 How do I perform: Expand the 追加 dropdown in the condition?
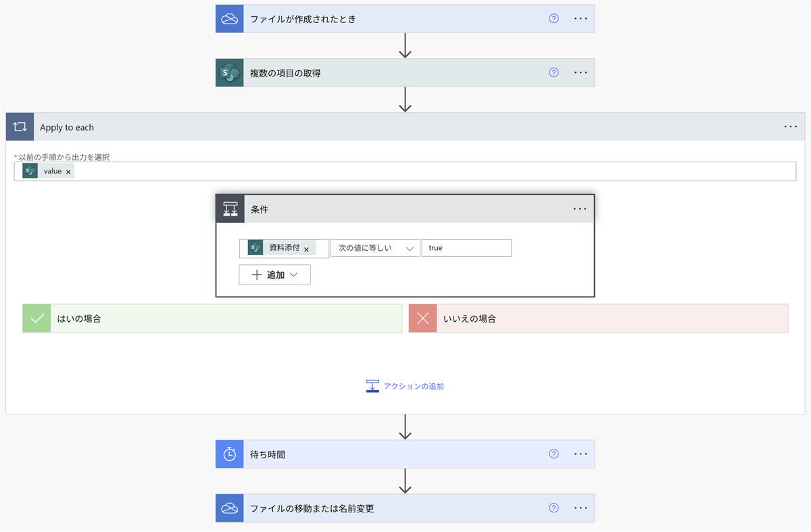(274, 275)
